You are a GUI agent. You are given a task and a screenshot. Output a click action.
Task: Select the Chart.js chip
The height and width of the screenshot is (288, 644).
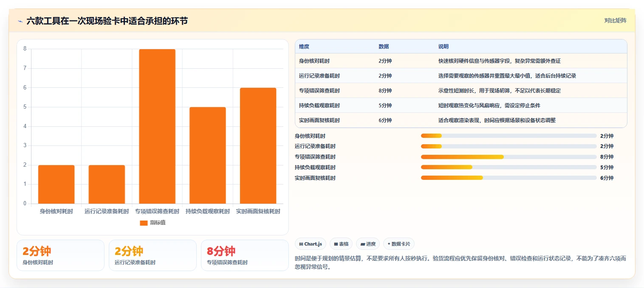tap(311, 244)
